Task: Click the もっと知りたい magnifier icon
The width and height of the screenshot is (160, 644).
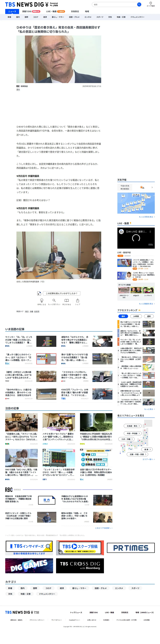Action: 54,301
